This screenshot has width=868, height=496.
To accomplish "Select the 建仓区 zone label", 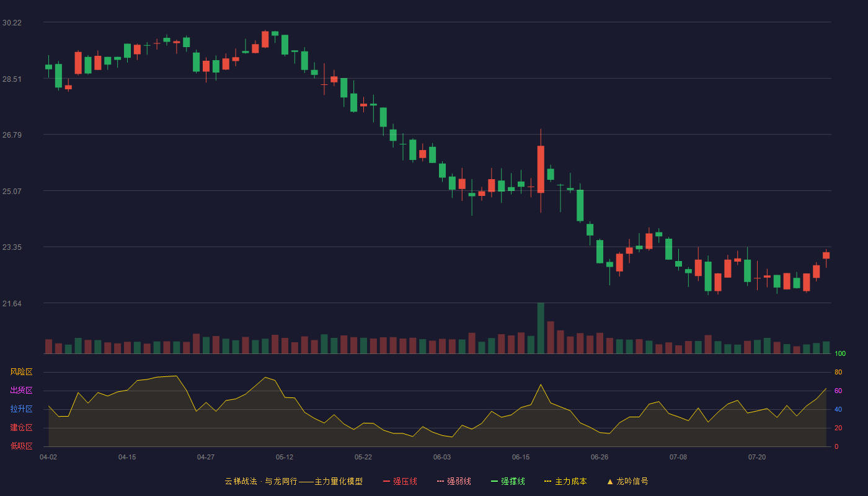I will pyautogui.click(x=22, y=428).
